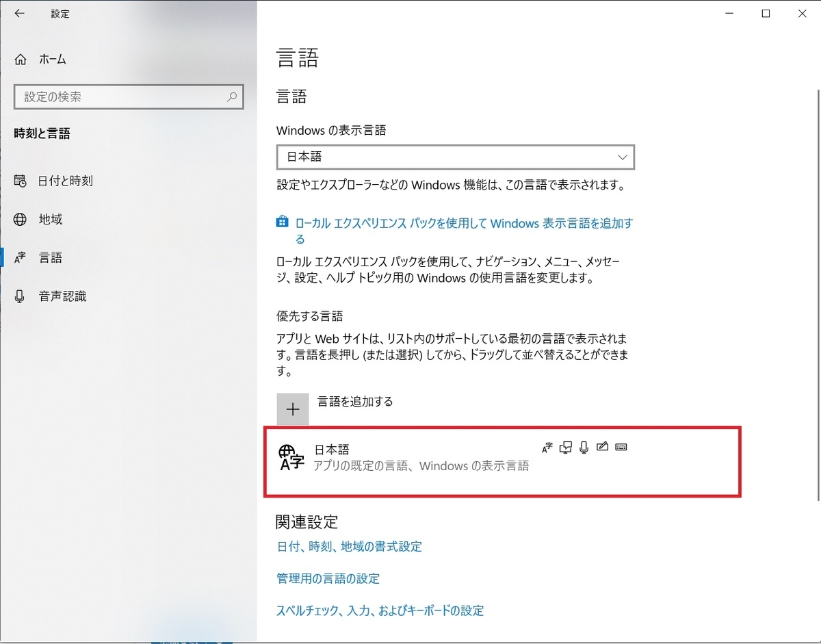Select the 日本語 preferred language entry
821x644 pixels.
pyautogui.click(x=502, y=461)
